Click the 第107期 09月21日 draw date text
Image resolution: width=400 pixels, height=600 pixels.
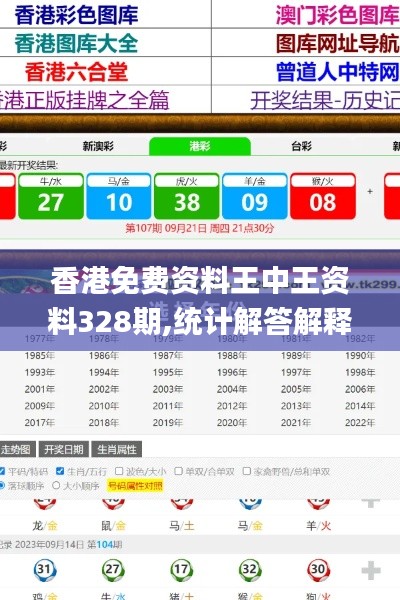(x=200, y=228)
